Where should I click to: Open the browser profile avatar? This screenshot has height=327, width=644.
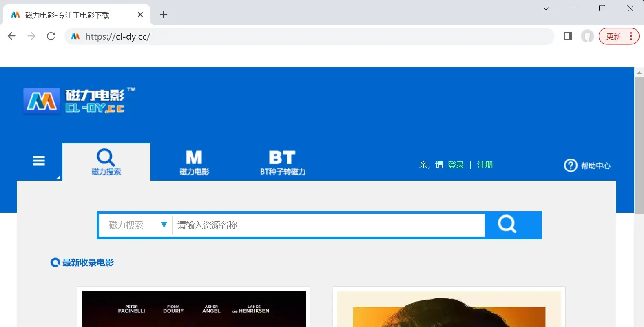pos(587,36)
